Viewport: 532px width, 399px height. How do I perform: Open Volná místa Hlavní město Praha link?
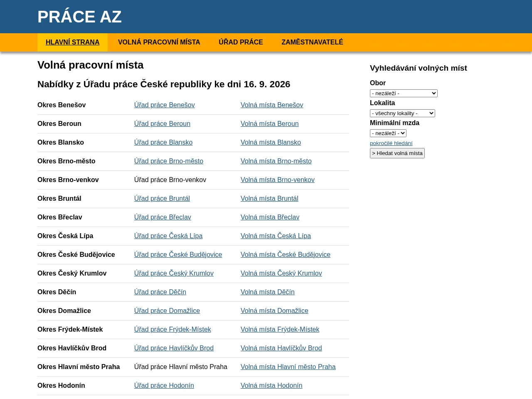coord(288,367)
